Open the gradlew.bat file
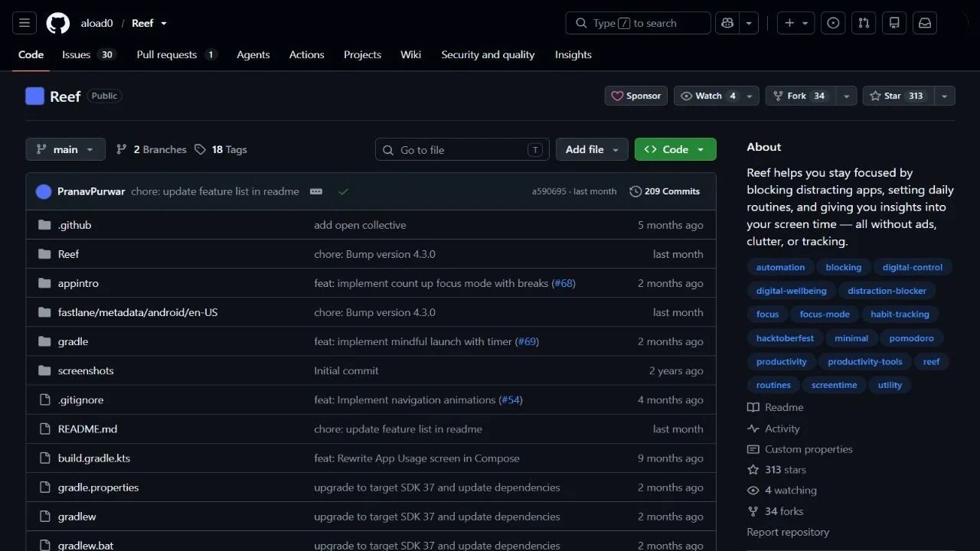Viewport: 980px width, 551px height. pos(86,546)
